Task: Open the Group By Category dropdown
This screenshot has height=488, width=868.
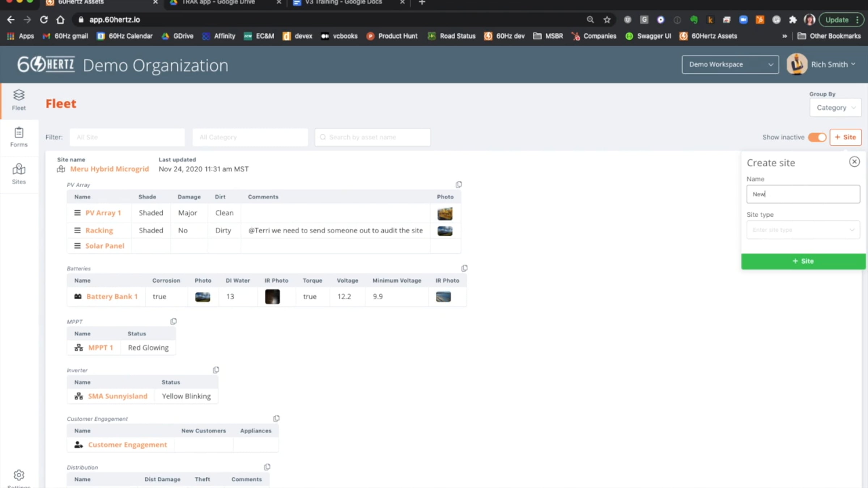Action: click(835, 108)
